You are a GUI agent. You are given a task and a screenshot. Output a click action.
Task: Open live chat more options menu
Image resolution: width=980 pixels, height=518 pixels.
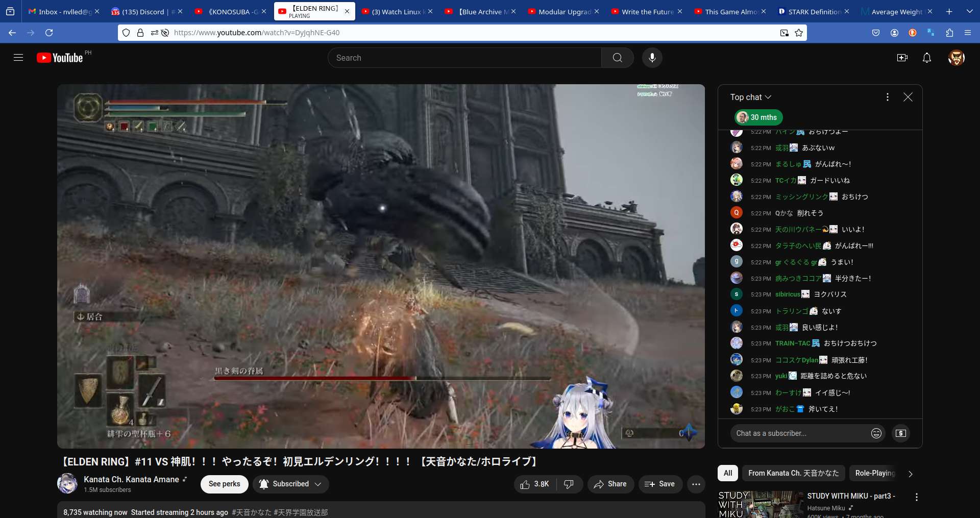point(888,97)
